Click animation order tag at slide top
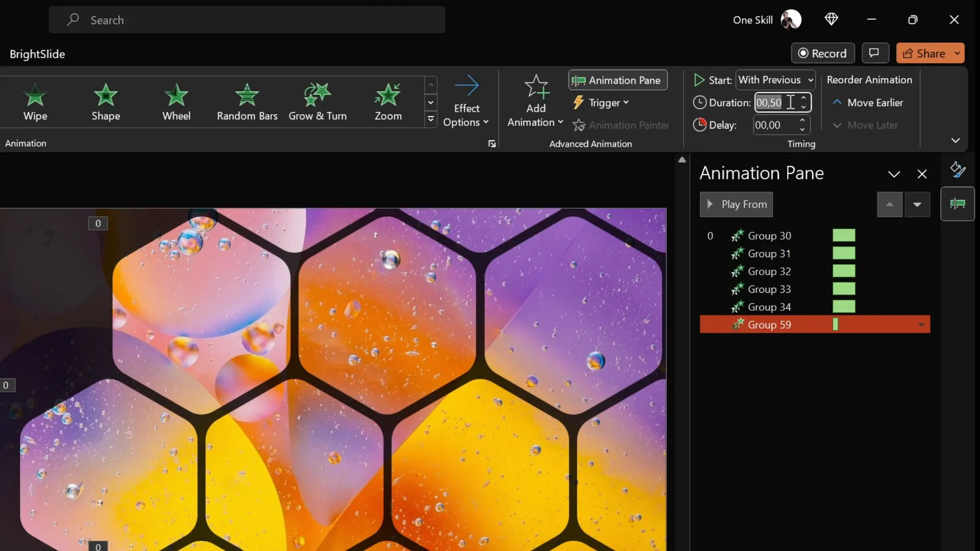 98,223
